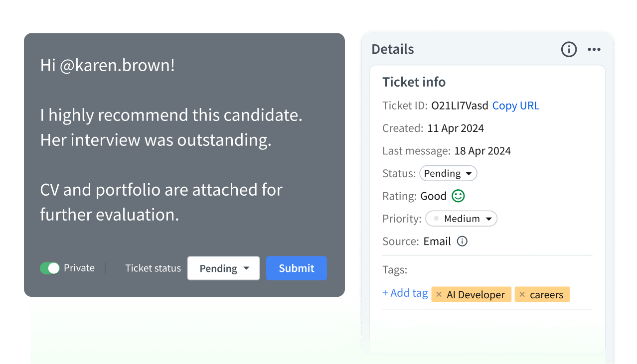Remove the careers tag
The height and width of the screenshot is (364, 637).
point(522,294)
